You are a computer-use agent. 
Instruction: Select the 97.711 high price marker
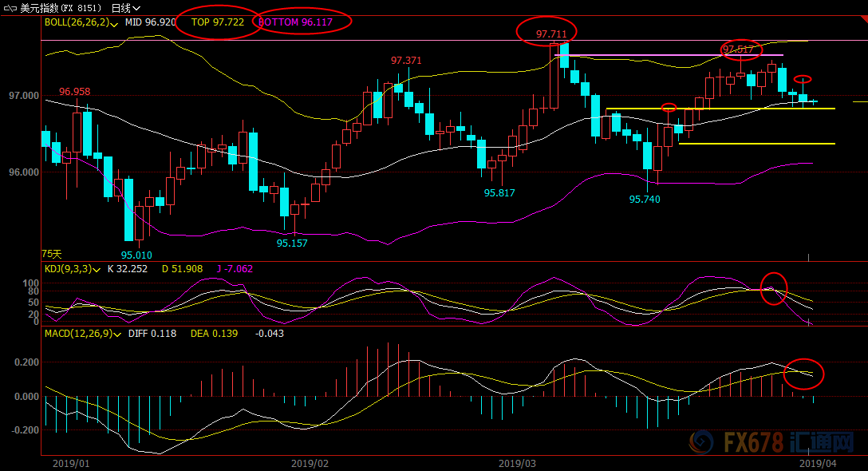coord(551,34)
